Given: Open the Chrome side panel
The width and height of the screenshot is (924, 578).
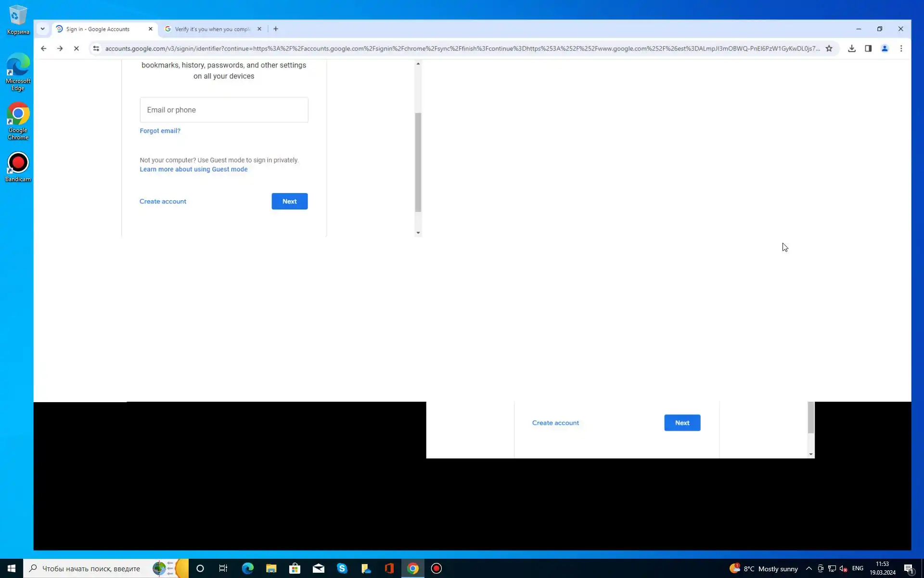Looking at the screenshot, I should click(868, 49).
